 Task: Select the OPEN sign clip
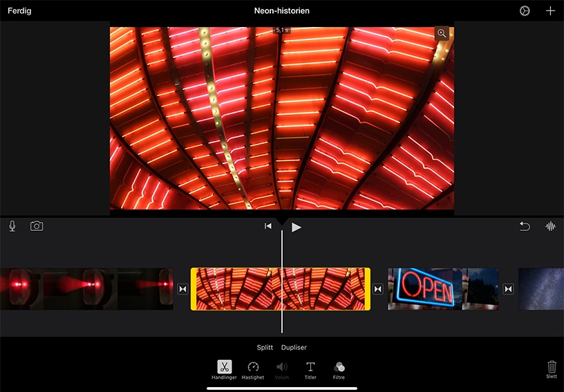pos(443,289)
